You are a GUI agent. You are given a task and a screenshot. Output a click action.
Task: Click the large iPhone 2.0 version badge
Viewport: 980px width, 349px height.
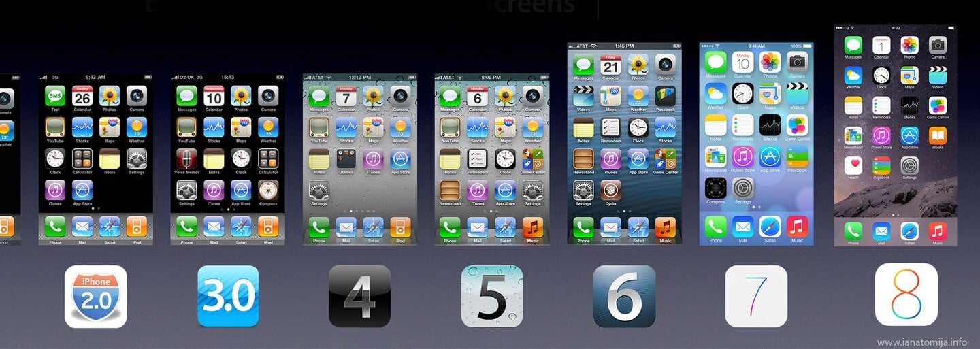tap(96, 297)
